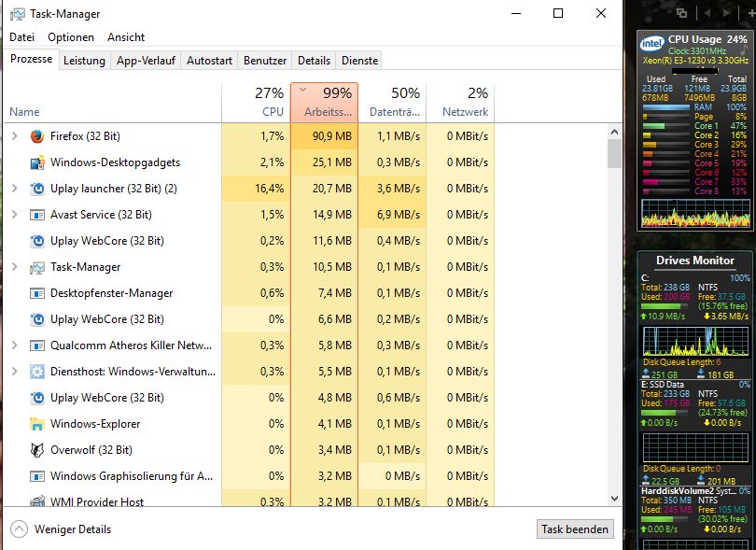Switch to the Benutzer tab

(x=265, y=61)
